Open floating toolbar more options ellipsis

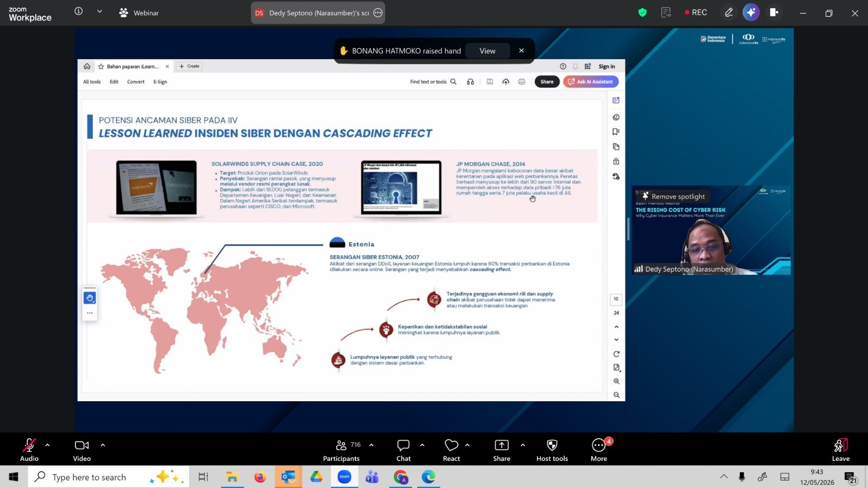click(90, 313)
